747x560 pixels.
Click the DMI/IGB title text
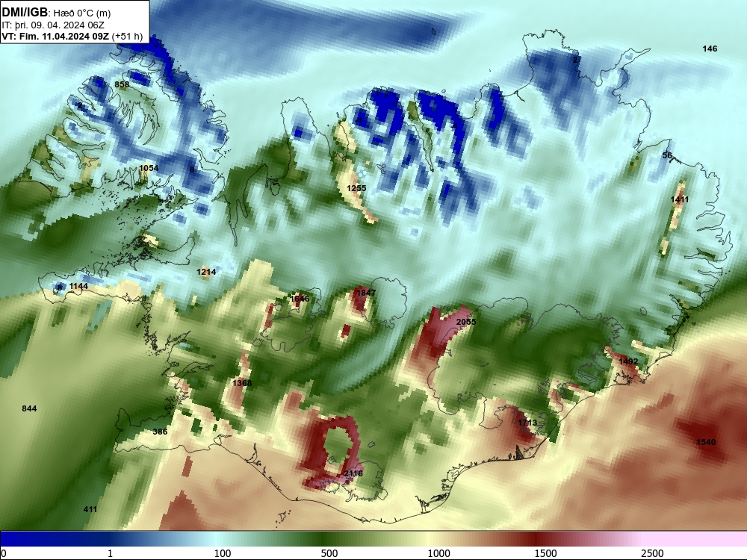[25, 13]
